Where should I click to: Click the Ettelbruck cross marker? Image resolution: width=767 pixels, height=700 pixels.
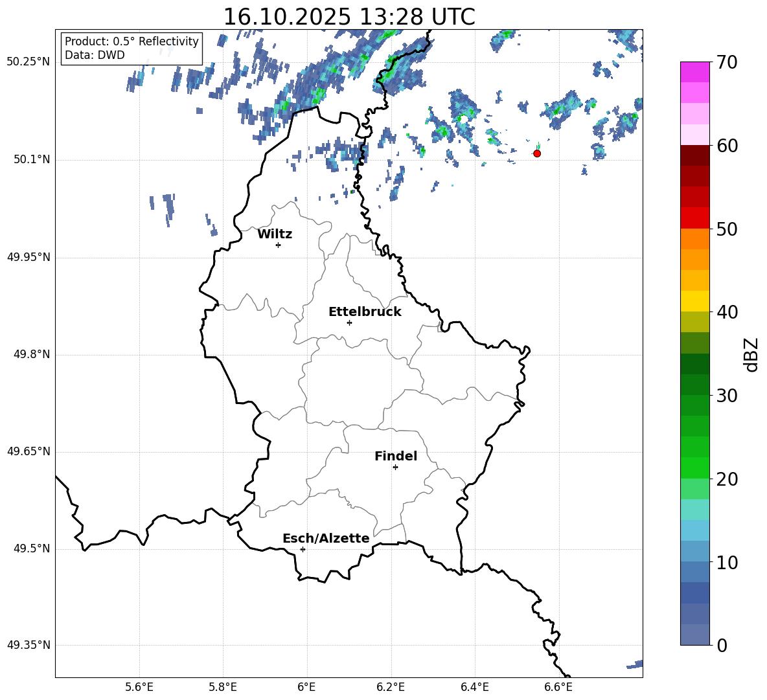point(349,322)
